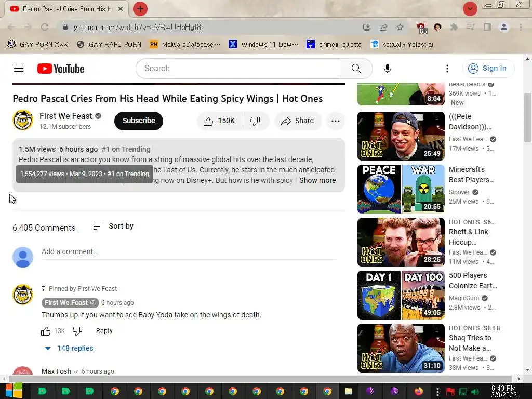Open the YouTube hamburger guide menu
Screen dimensions: 532x399
pyautogui.click(x=19, y=69)
